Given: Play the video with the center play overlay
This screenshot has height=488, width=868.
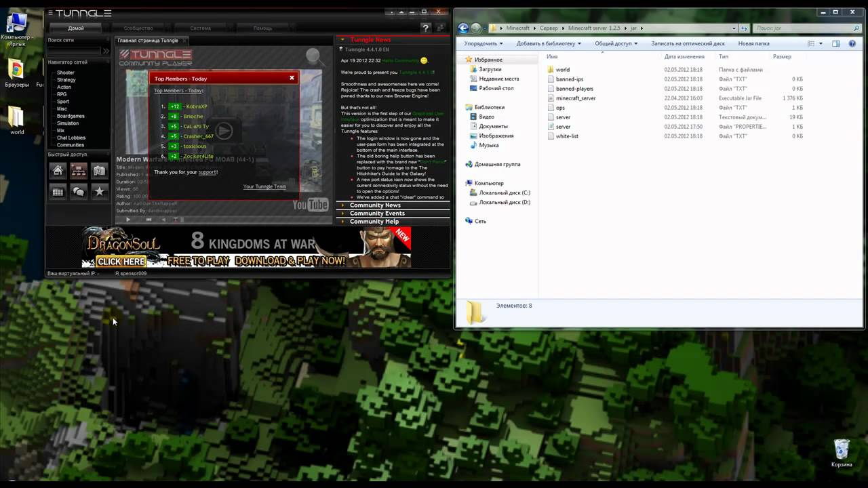Looking at the screenshot, I should (224, 131).
